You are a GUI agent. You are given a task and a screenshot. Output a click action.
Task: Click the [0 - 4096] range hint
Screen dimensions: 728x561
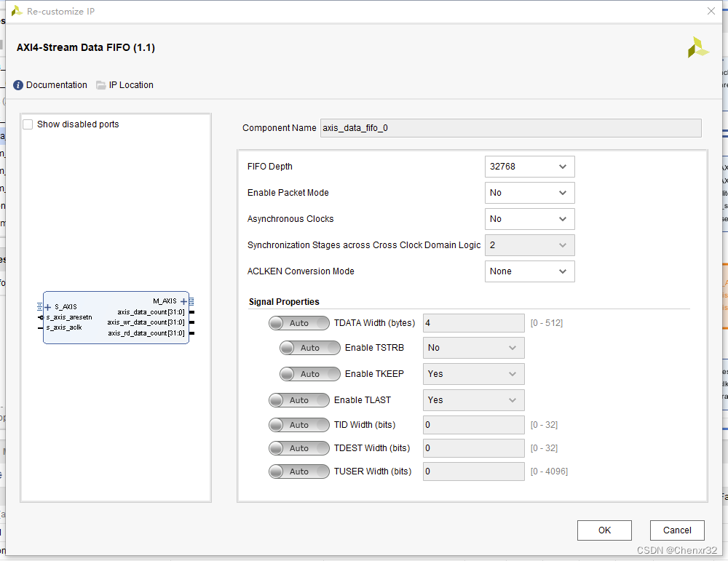click(549, 472)
